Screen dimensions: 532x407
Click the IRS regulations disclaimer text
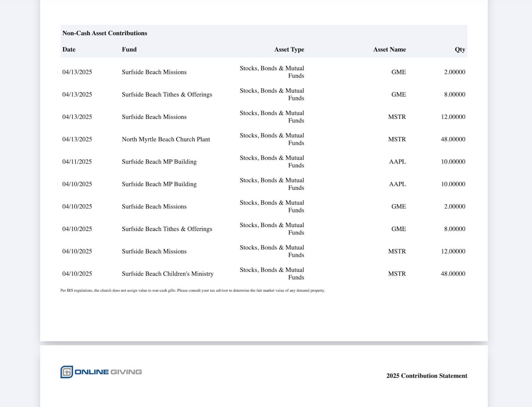[193, 290]
